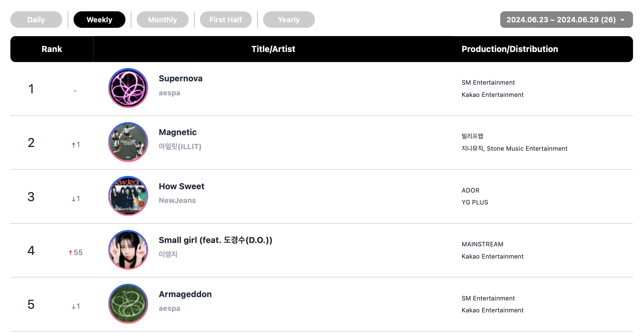This screenshot has height=335, width=644.
Task: Select the Monthly chart toggle
Action: click(x=163, y=19)
